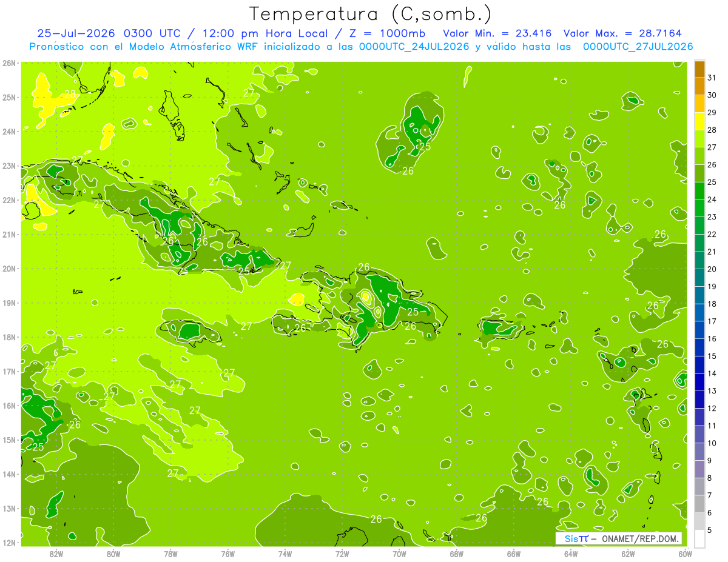Click the '29' label on the color legend

coord(712,113)
